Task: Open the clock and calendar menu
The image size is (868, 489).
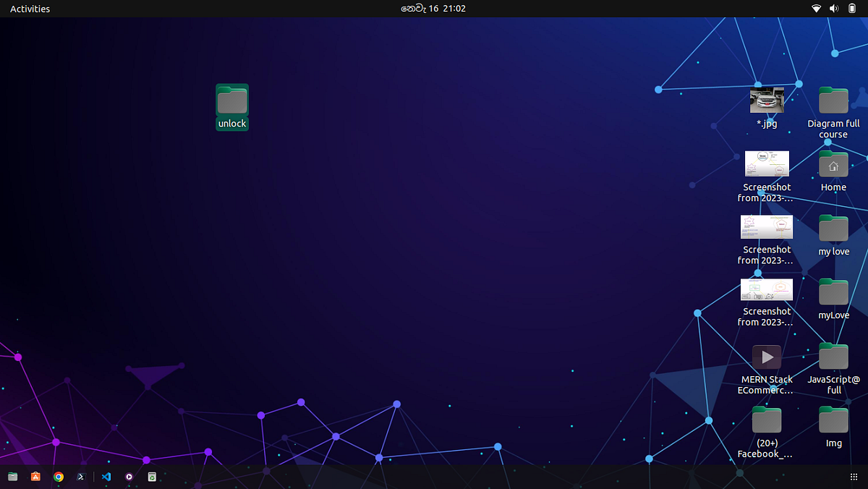Action: point(433,9)
